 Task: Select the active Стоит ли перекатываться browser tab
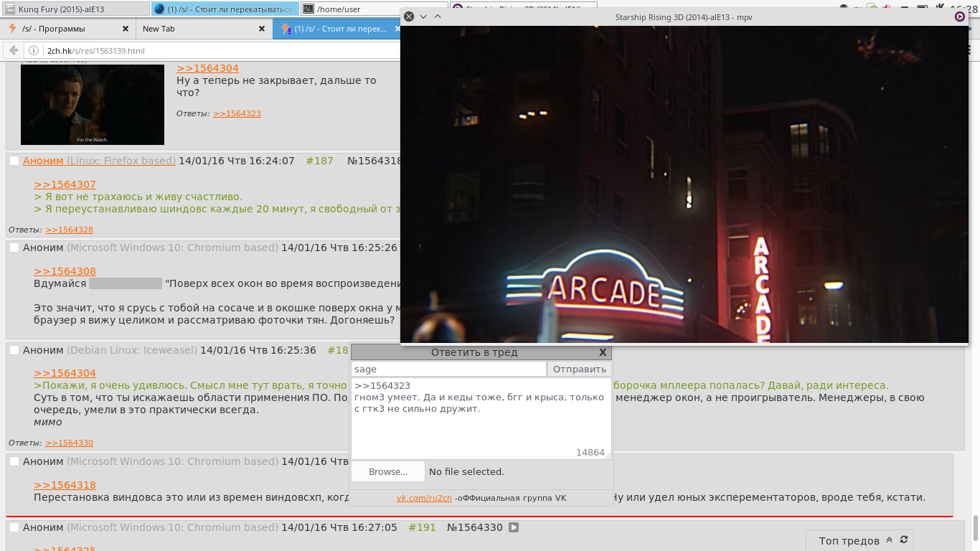point(335,29)
